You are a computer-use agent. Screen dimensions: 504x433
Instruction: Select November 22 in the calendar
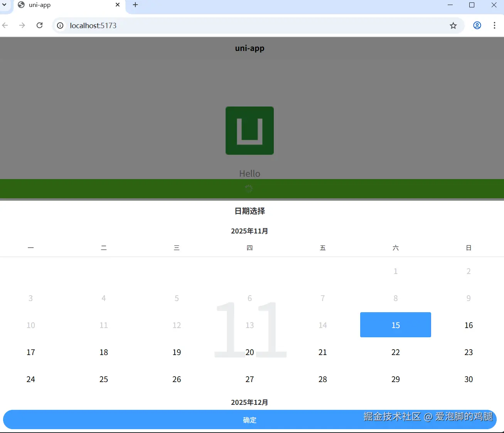396,352
